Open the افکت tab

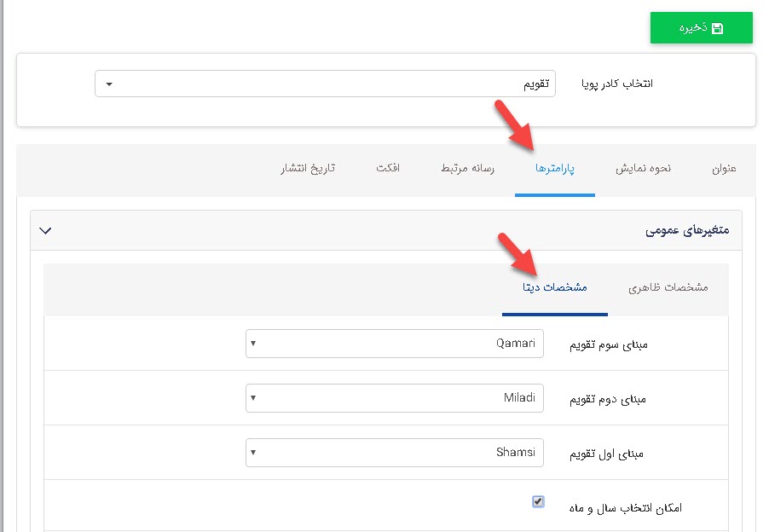pyautogui.click(x=389, y=168)
